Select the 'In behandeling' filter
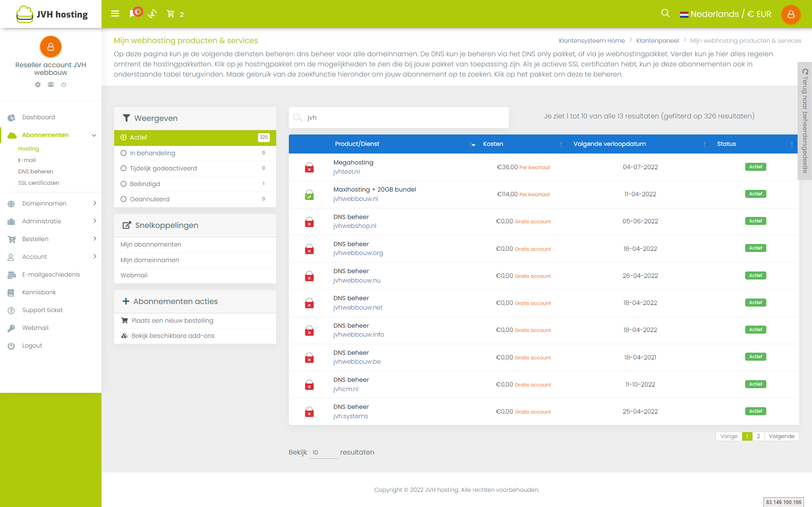 (x=152, y=153)
